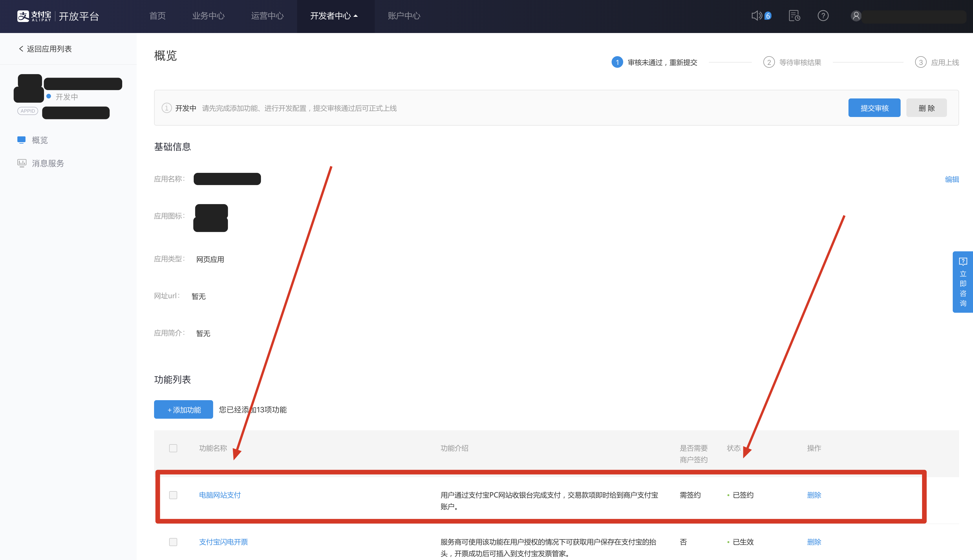Viewport: 973px width, 560px height.
Task: Go back via 返回应用列表 chevron
Action: coord(21,49)
